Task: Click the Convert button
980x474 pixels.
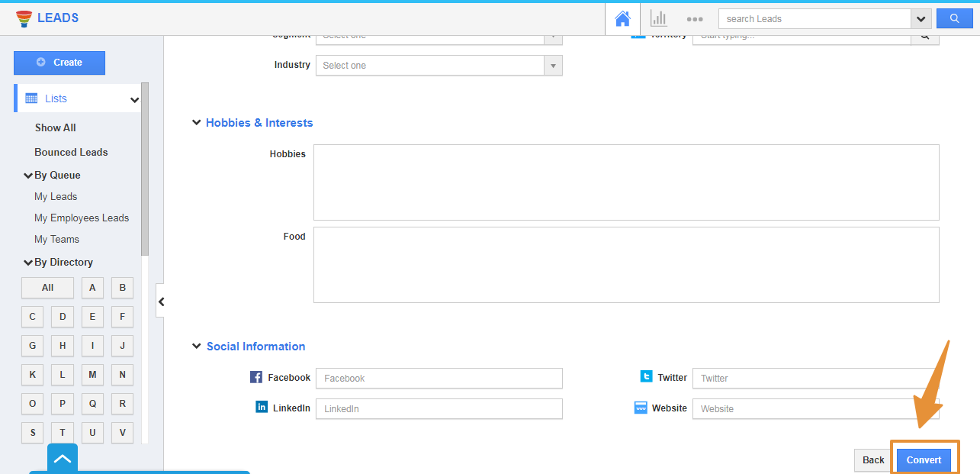Action: coord(924,460)
